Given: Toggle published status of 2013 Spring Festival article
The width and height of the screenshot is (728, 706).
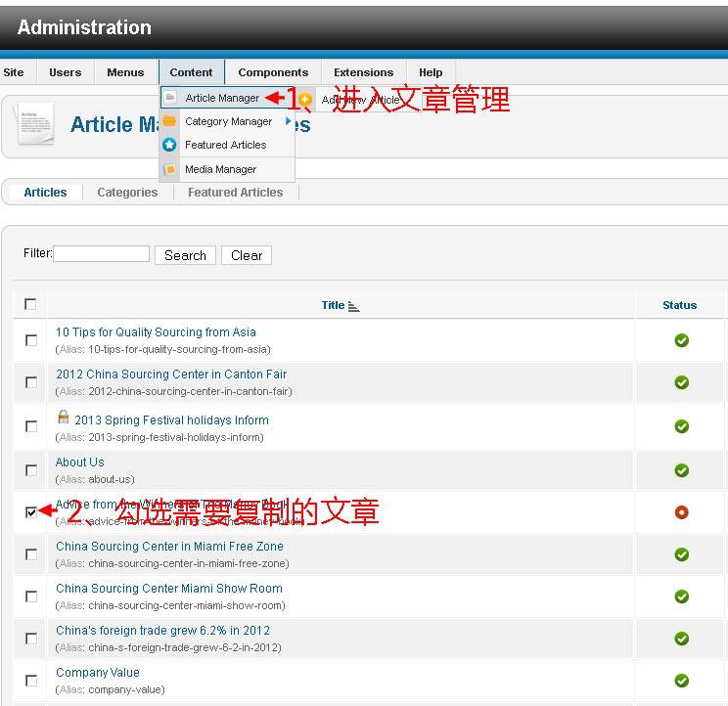Looking at the screenshot, I should 681,426.
